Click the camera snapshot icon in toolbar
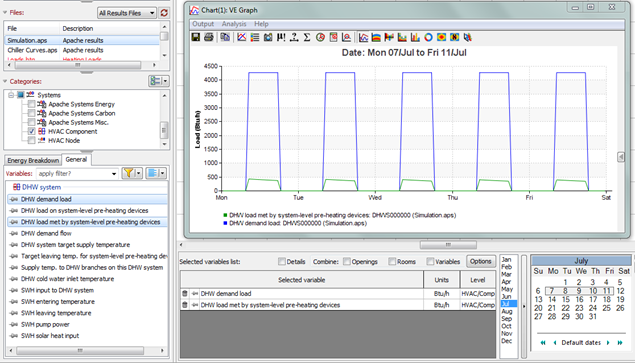The image size is (635, 363). click(268, 37)
